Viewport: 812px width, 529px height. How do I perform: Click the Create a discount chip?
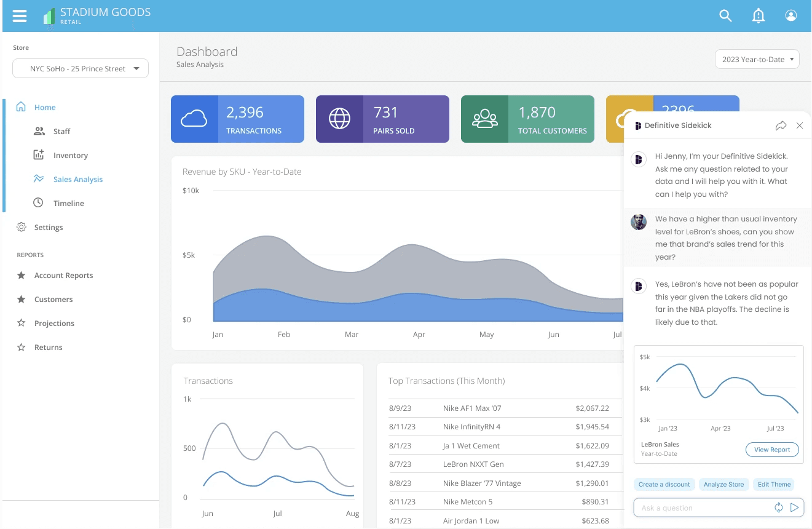(664, 484)
